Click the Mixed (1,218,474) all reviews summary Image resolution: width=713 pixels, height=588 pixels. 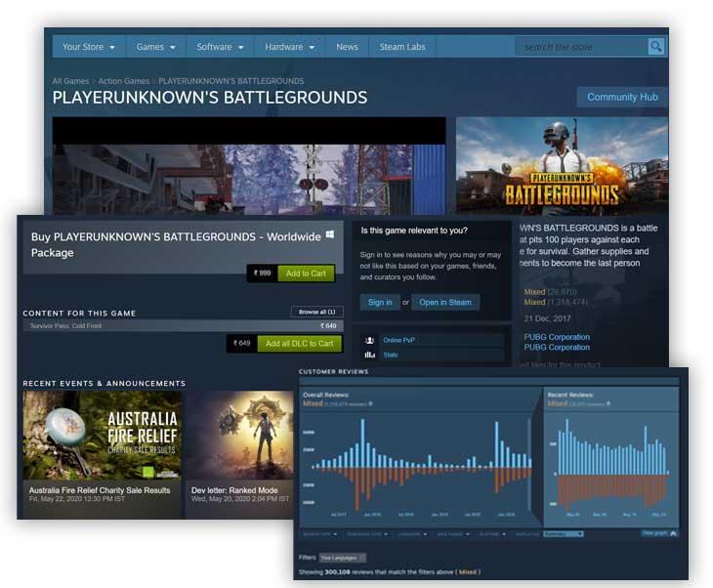556,302
